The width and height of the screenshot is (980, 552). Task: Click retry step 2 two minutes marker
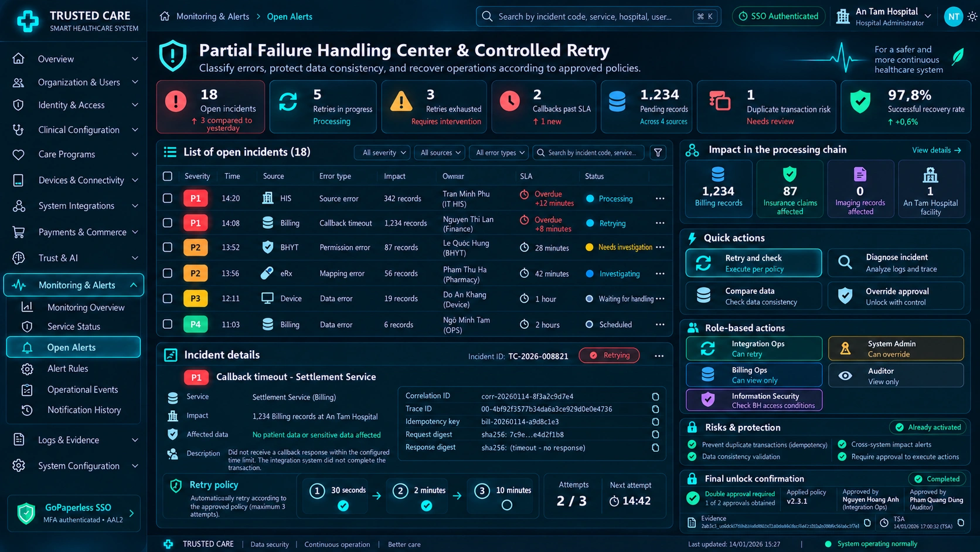pyautogui.click(x=400, y=491)
